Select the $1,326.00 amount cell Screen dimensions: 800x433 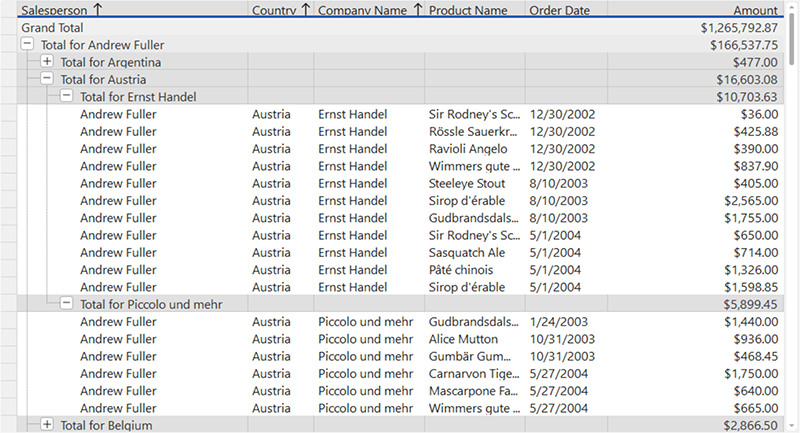tap(695, 270)
